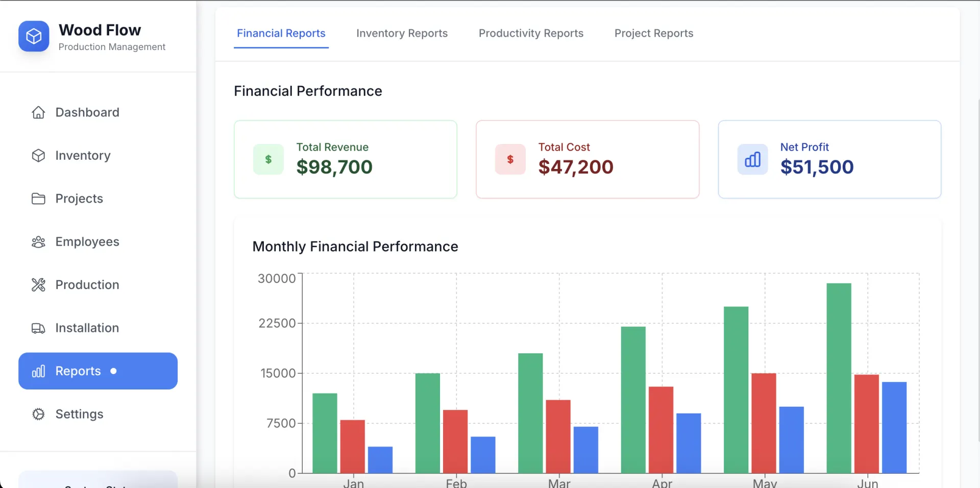Click the Installation truck icon
The image size is (980, 488).
[38, 328]
